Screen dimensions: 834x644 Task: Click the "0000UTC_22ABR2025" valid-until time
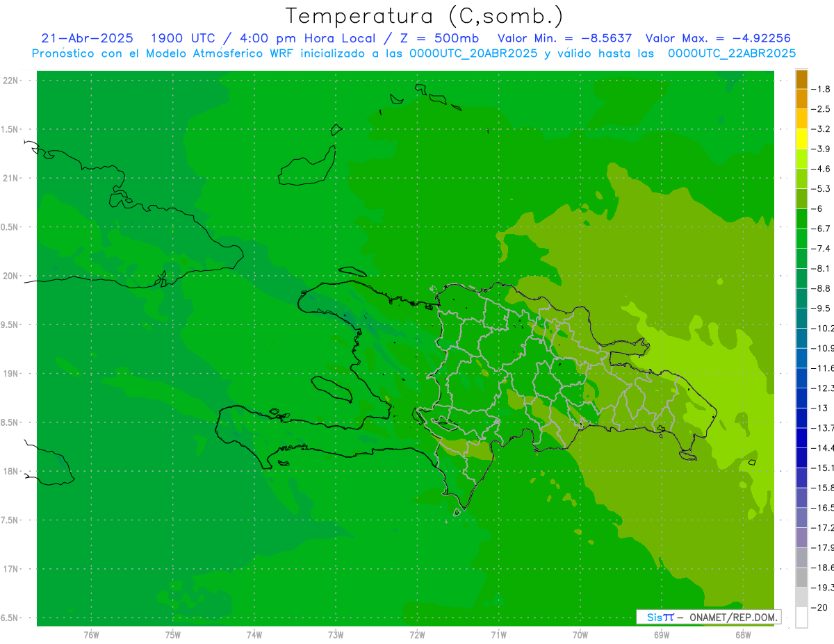(732, 53)
